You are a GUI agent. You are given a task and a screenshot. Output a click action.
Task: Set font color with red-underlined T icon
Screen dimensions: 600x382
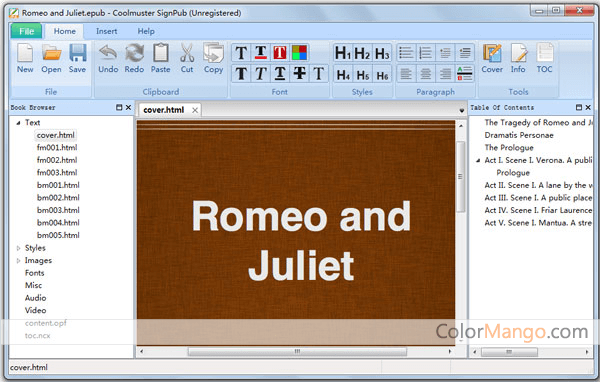pyautogui.click(x=261, y=53)
